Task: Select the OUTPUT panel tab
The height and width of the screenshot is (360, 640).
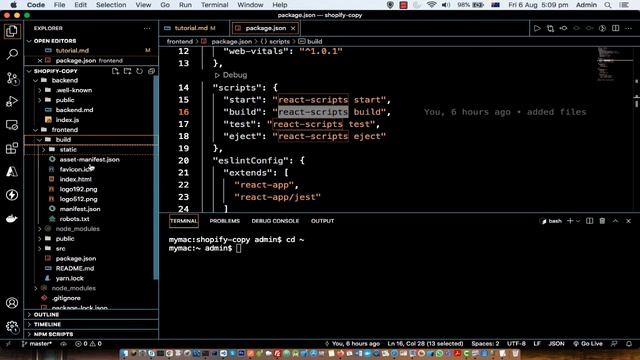Action: 322,221
